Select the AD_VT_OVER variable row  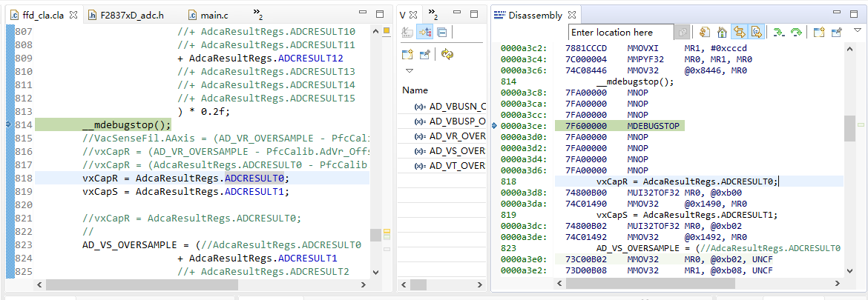441,166
